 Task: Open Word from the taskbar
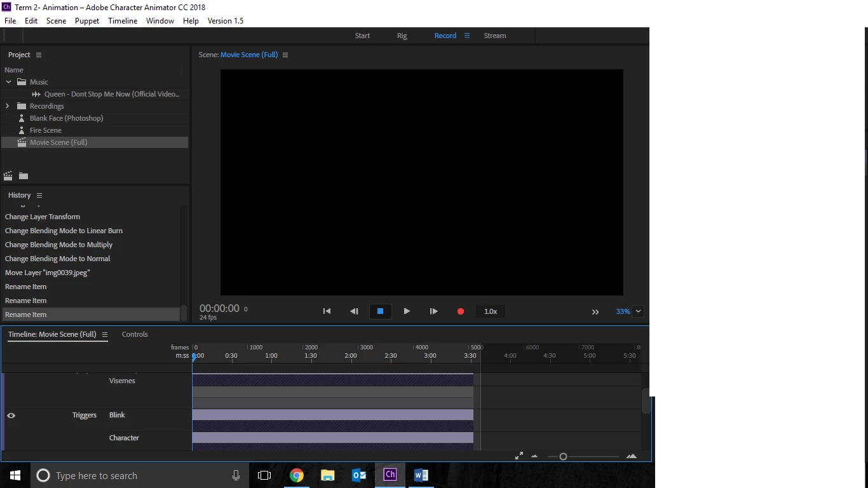tap(421, 475)
